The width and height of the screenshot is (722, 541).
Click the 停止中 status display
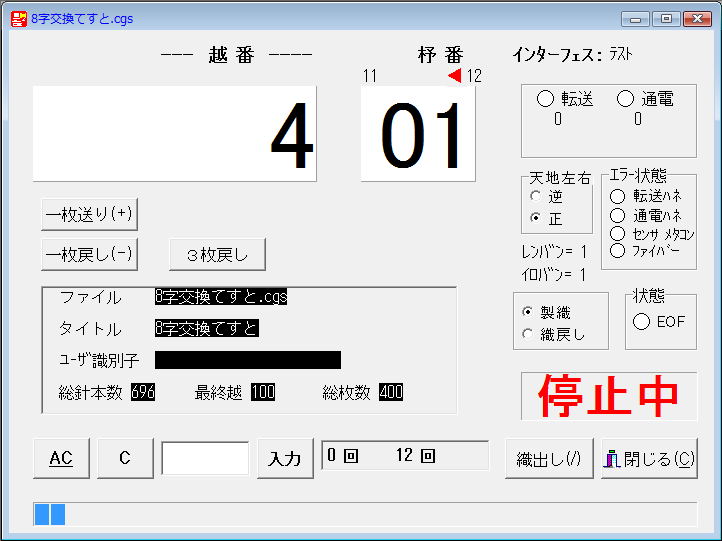[x=609, y=396]
